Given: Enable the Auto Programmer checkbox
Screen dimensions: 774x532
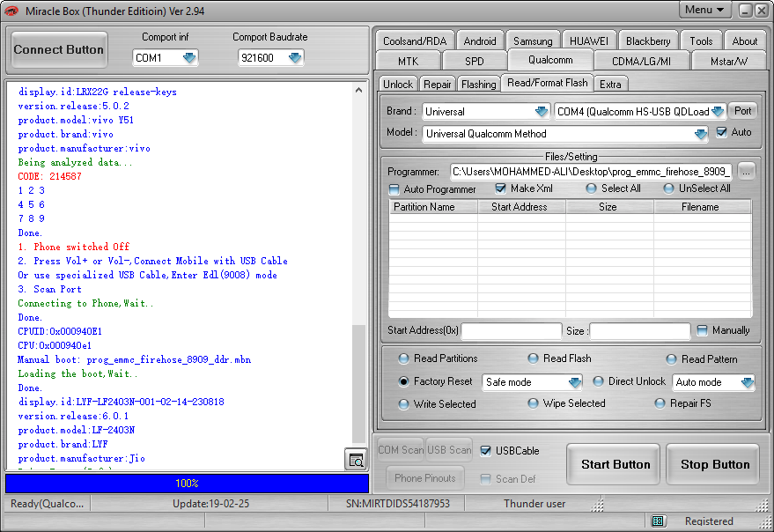Looking at the screenshot, I should [394, 189].
